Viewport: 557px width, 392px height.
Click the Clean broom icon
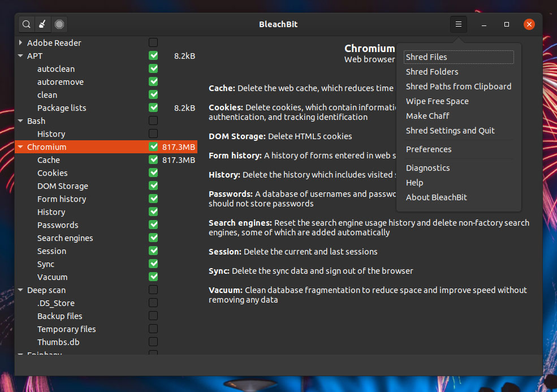point(42,24)
